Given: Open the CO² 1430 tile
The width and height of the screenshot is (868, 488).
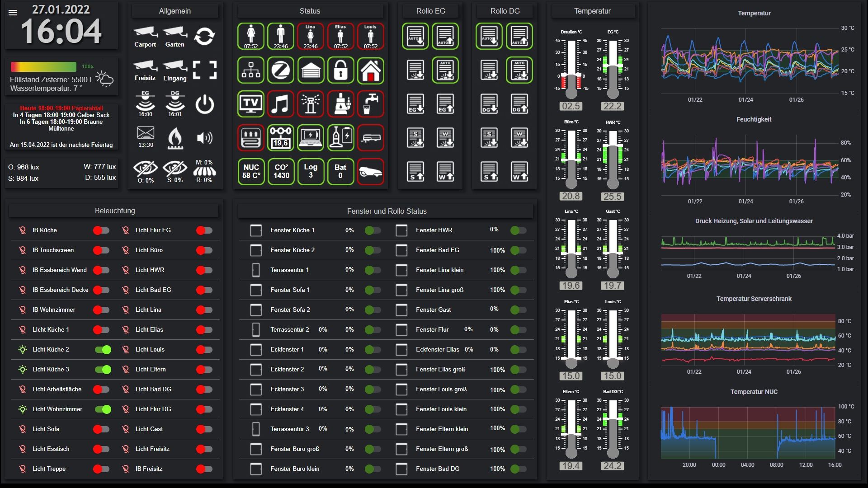Looking at the screenshot, I should click(281, 171).
